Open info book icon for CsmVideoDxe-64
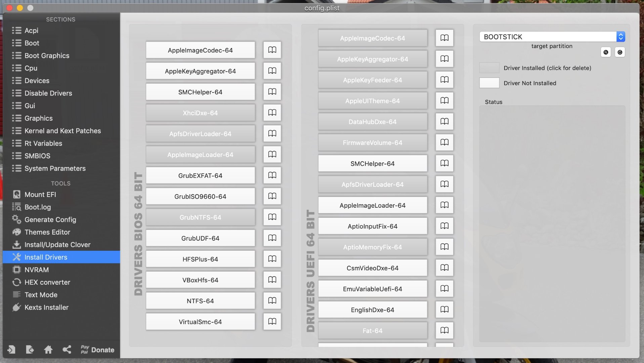Image resolution: width=644 pixels, height=363 pixels. tap(444, 268)
